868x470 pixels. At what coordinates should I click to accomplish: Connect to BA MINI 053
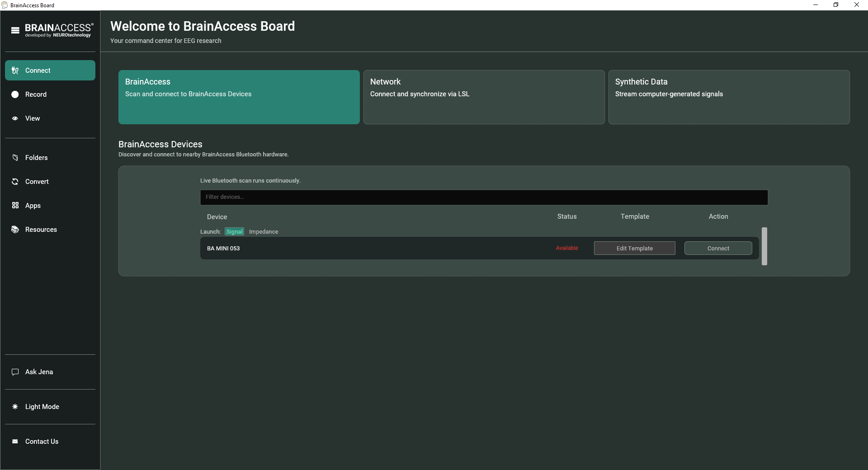coord(718,248)
